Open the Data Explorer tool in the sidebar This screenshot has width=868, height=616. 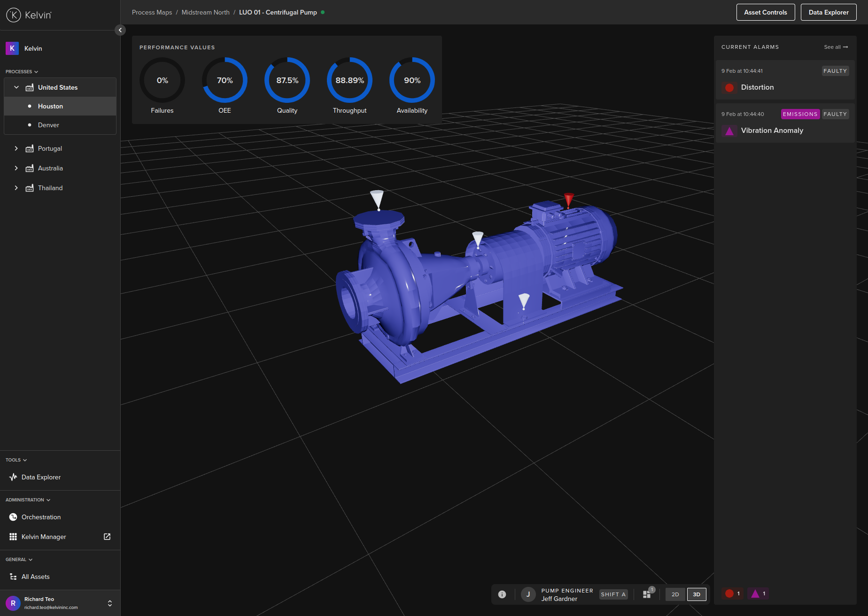pyautogui.click(x=41, y=477)
